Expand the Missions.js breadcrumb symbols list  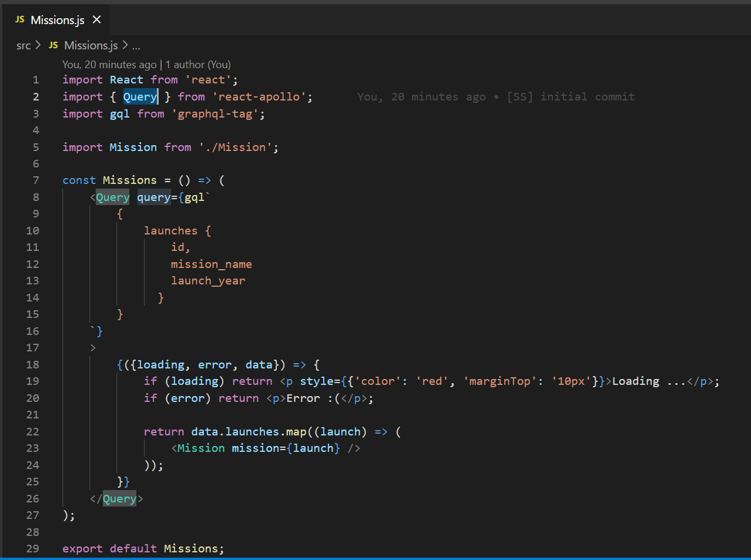[x=90, y=45]
